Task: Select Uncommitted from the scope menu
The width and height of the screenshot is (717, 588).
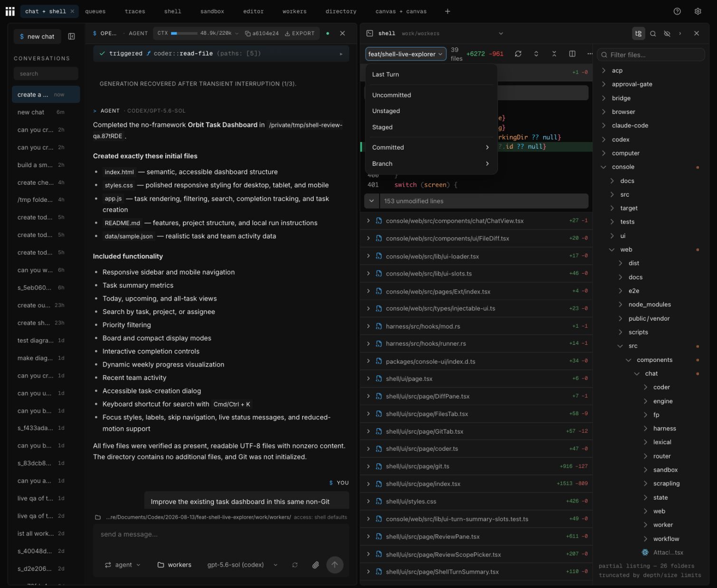Action: (x=392, y=95)
